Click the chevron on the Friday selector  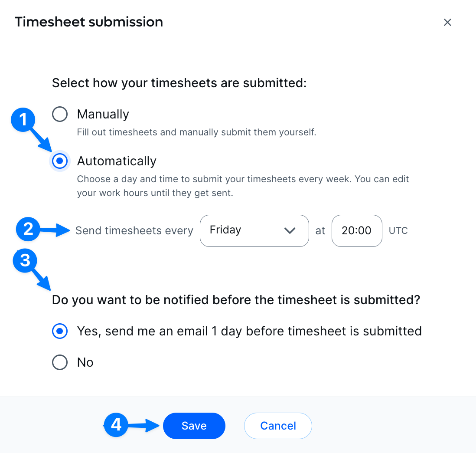[x=290, y=230]
